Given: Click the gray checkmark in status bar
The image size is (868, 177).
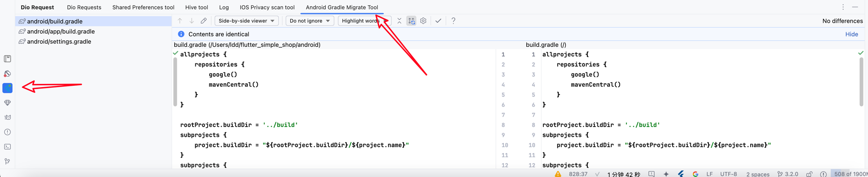Looking at the screenshot, I should [597, 174].
